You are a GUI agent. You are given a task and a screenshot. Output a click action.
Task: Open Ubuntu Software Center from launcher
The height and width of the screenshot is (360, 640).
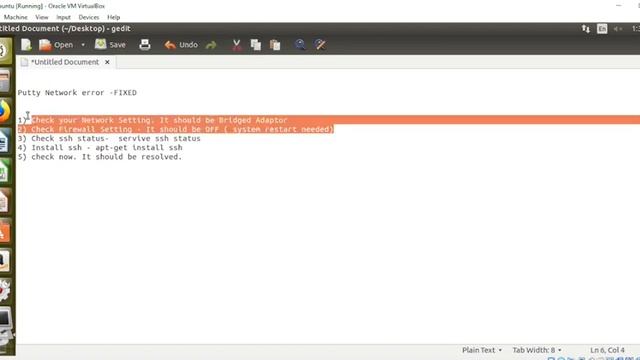[x=4, y=231]
